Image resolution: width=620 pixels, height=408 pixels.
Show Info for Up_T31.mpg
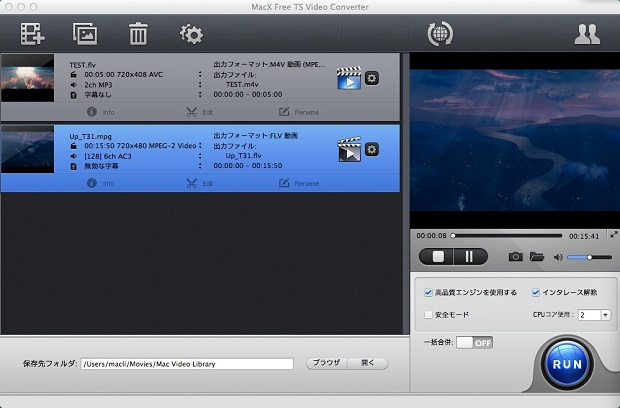[100, 183]
